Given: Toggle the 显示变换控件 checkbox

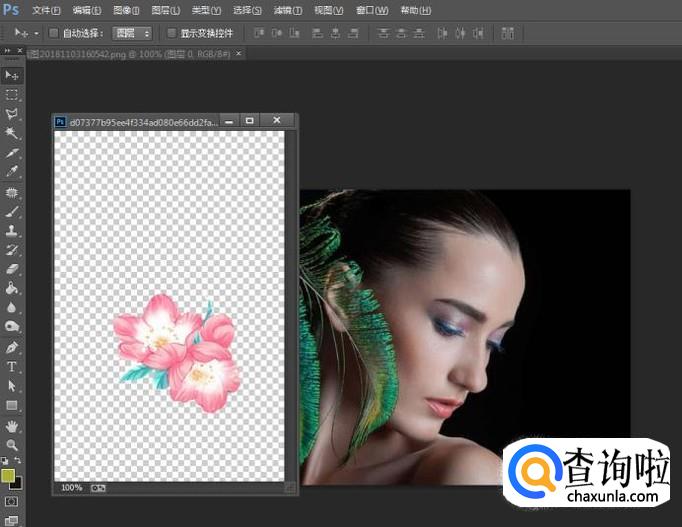Looking at the screenshot, I should point(171,33).
